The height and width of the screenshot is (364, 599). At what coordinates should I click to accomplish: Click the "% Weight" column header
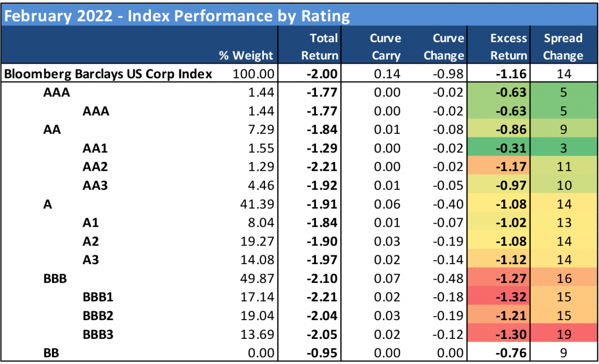(246, 56)
